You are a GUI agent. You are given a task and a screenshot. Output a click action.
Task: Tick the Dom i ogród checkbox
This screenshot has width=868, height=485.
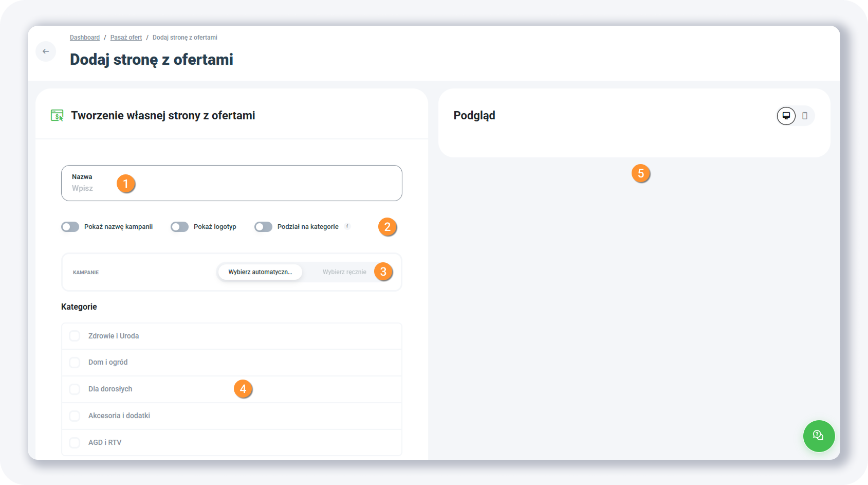(x=75, y=363)
